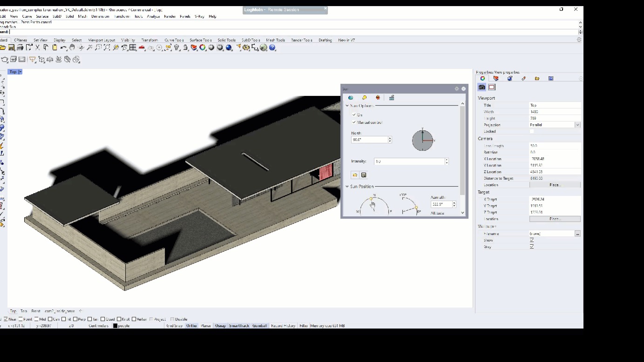Image resolution: width=644 pixels, height=362 pixels.
Task: Click the Paste clipboard icon
Action: pos(54,47)
